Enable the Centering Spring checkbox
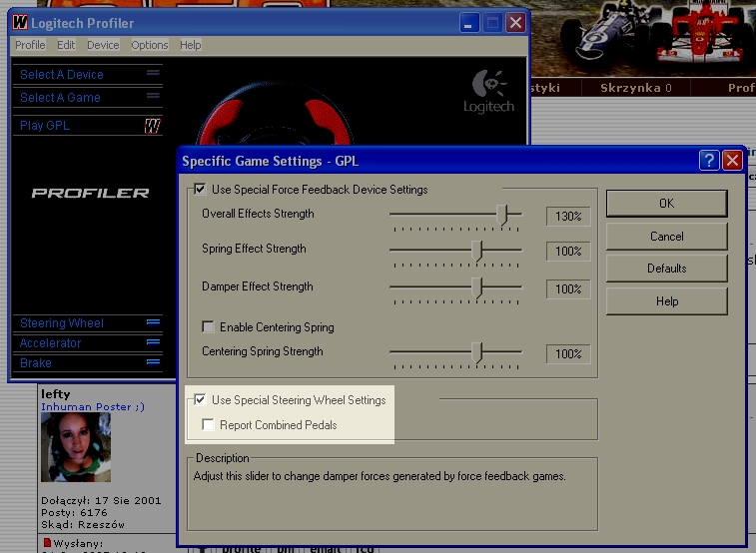 point(208,327)
